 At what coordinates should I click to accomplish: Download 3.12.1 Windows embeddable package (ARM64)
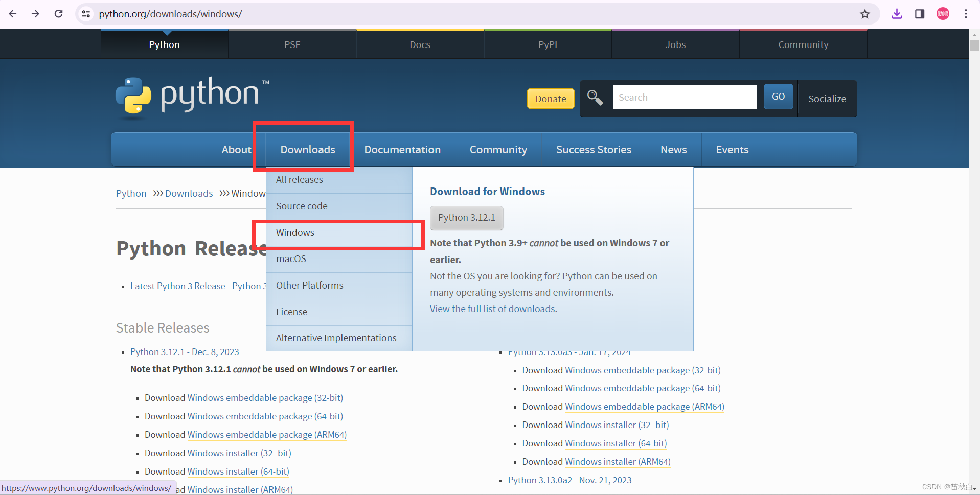pyautogui.click(x=267, y=435)
